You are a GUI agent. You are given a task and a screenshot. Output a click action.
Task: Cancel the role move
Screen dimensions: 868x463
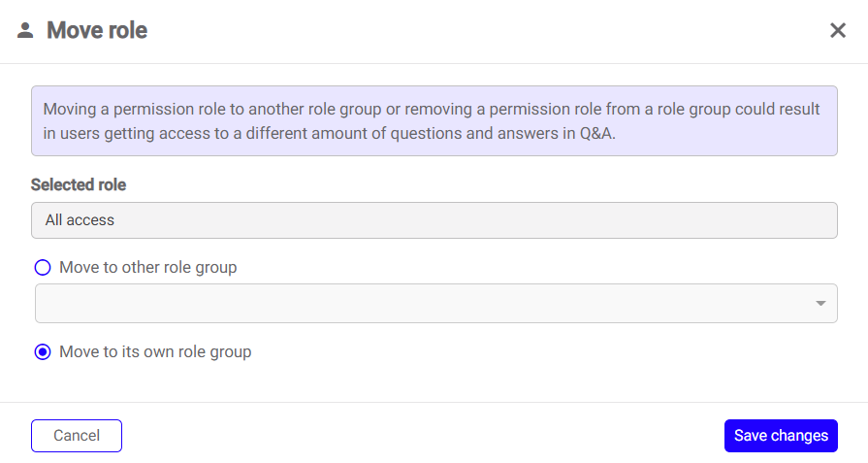pos(77,436)
